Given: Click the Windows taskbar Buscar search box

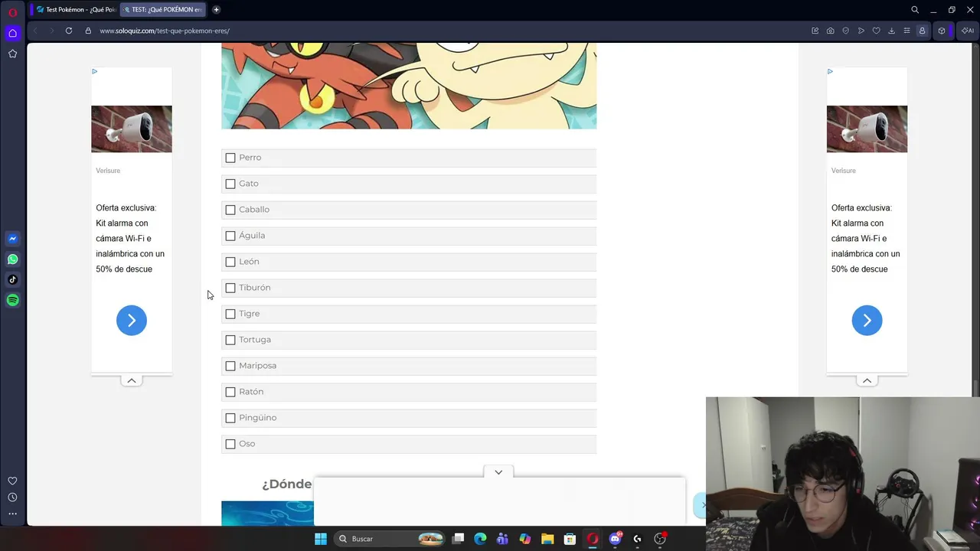Looking at the screenshot, I should (390, 539).
